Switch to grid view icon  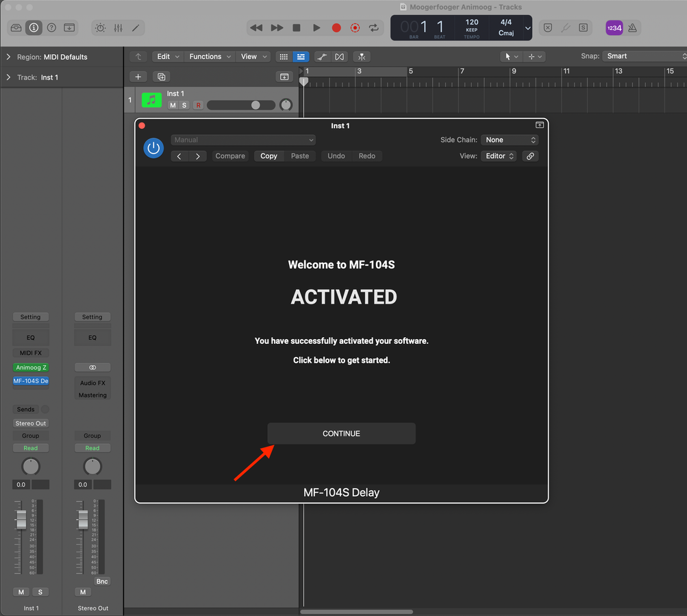[284, 57]
